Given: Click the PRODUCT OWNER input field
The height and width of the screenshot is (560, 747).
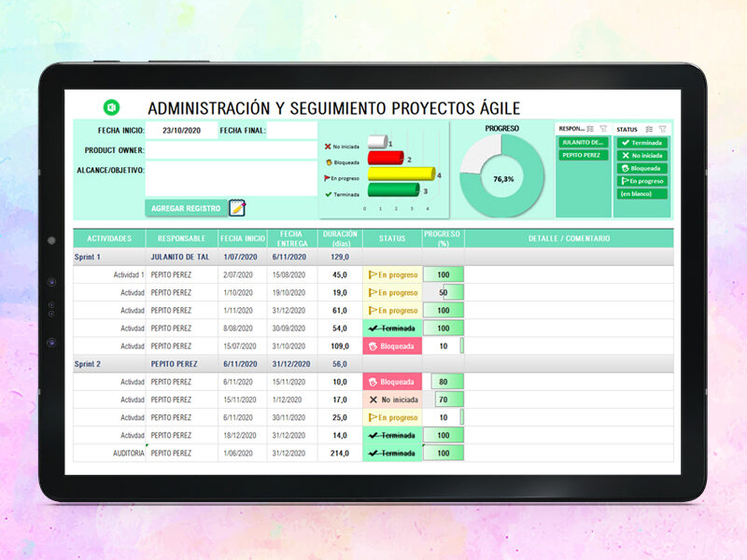Looking at the screenshot, I should tap(231, 150).
